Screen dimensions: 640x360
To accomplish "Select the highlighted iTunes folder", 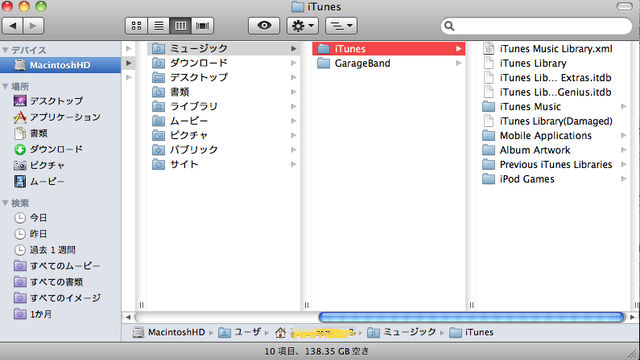I will (388, 49).
